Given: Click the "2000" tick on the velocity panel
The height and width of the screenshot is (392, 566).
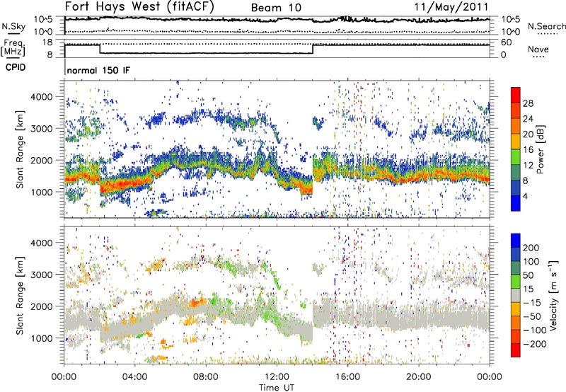Looking at the screenshot, I should point(41,306).
